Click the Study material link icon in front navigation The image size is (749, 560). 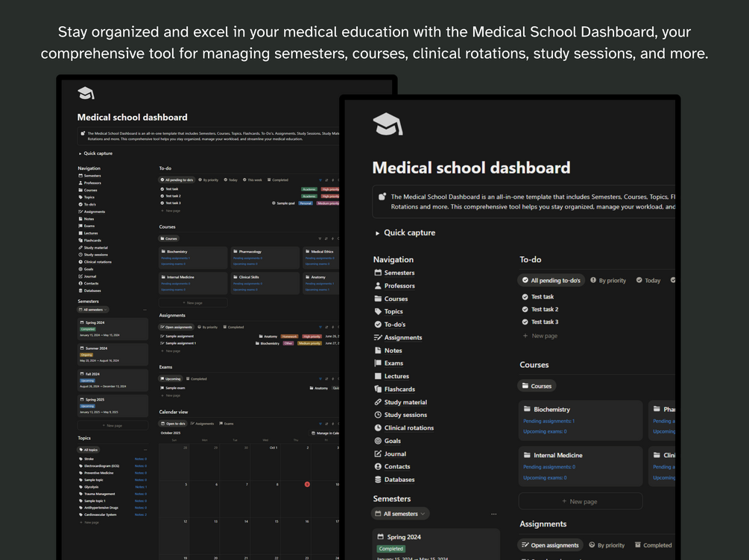click(x=378, y=402)
